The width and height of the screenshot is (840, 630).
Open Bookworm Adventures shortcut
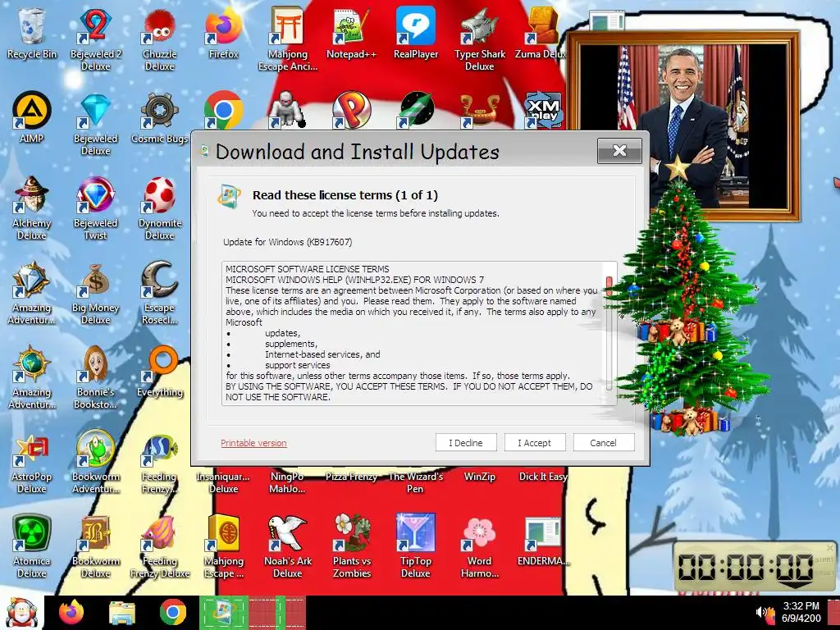click(x=95, y=462)
